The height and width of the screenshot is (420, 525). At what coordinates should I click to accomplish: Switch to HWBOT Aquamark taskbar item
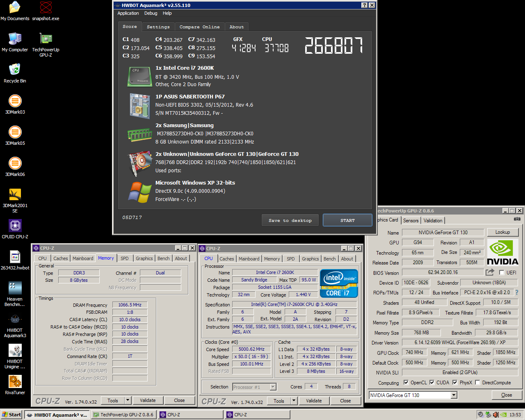click(57, 415)
